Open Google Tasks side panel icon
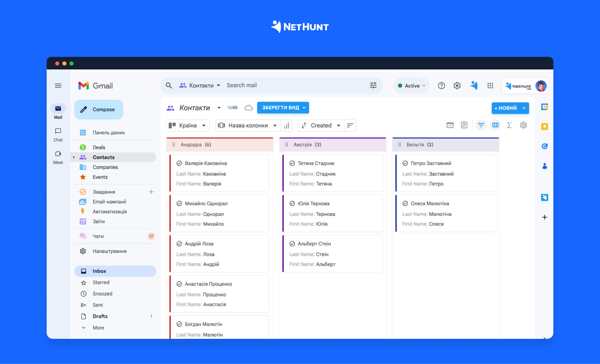 click(x=544, y=146)
